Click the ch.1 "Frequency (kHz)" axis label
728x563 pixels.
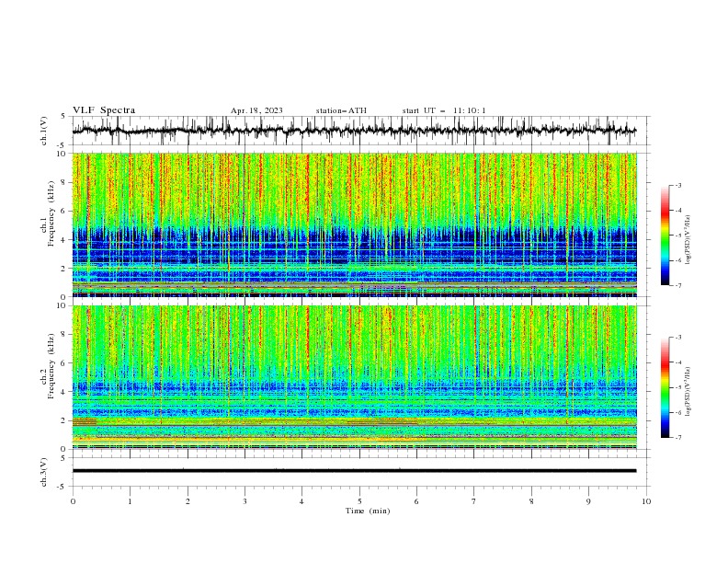pyautogui.click(x=51, y=214)
